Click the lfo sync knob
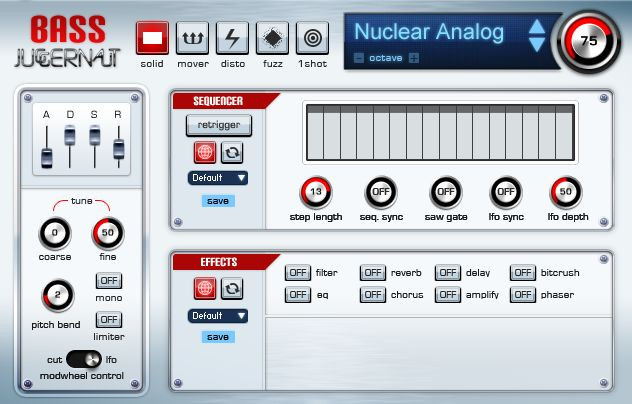Image resolution: width=632 pixels, height=404 pixels. point(506,192)
